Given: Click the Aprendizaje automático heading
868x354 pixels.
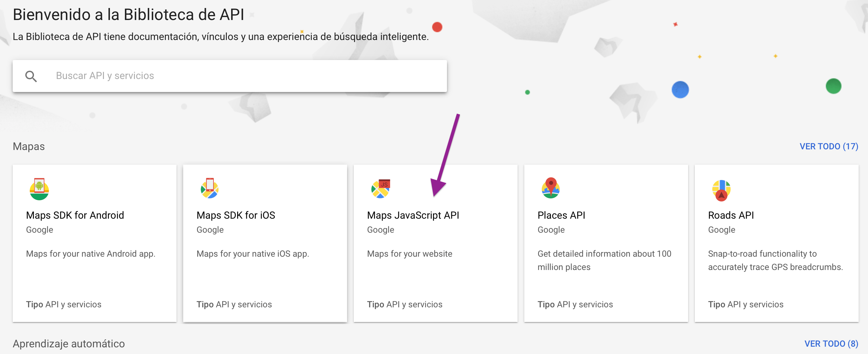Looking at the screenshot, I should 69,344.
